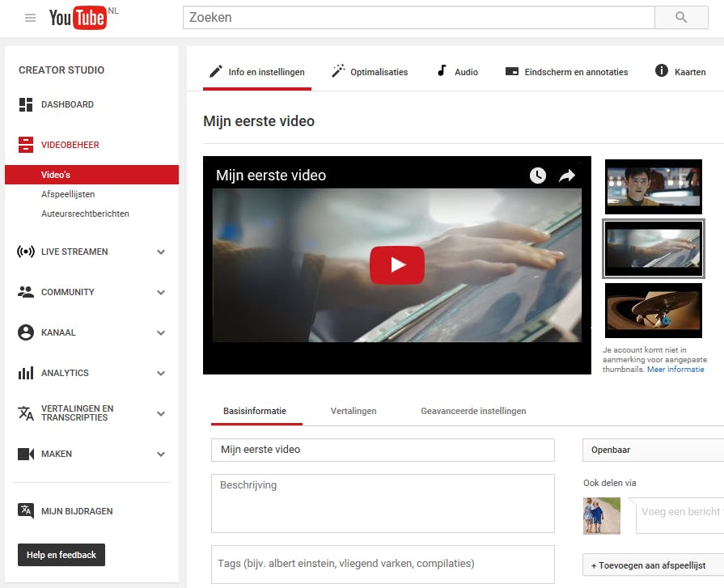Open Mijn bijdragen via its icon

pyautogui.click(x=26, y=510)
